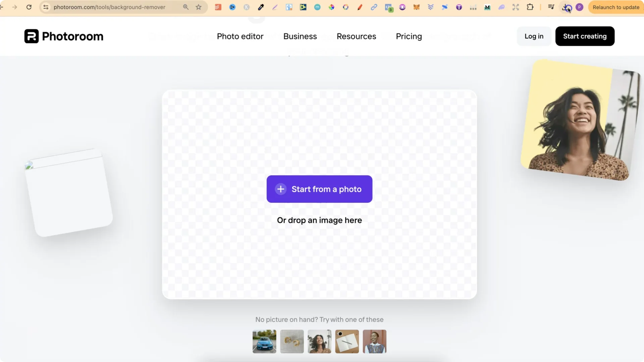Expand the Resources navigation menu
The height and width of the screenshot is (362, 644).
pos(356,36)
